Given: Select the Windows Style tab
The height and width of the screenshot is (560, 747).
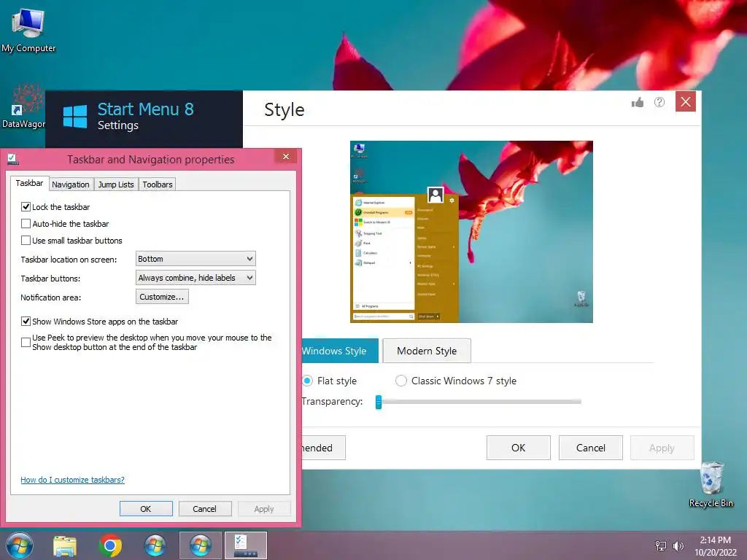Looking at the screenshot, I should [x=340, y=351].
